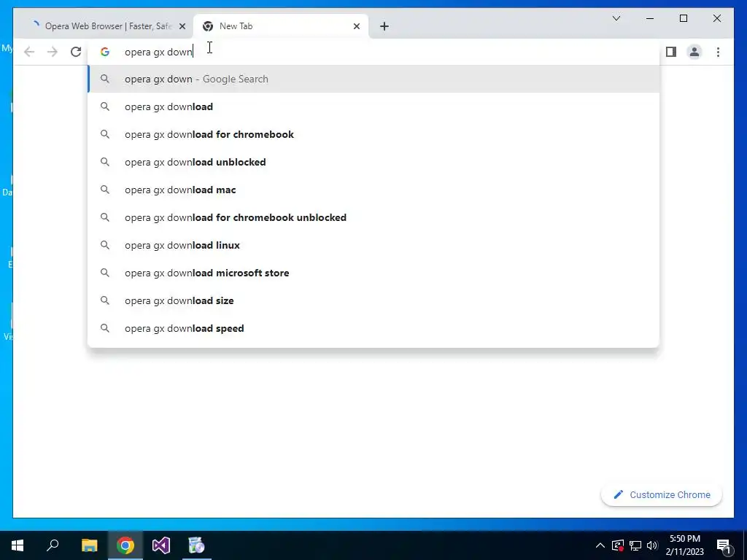Click the installer icon on the taskbar
Screen dimensions: 747x560
tap(196, 545)
